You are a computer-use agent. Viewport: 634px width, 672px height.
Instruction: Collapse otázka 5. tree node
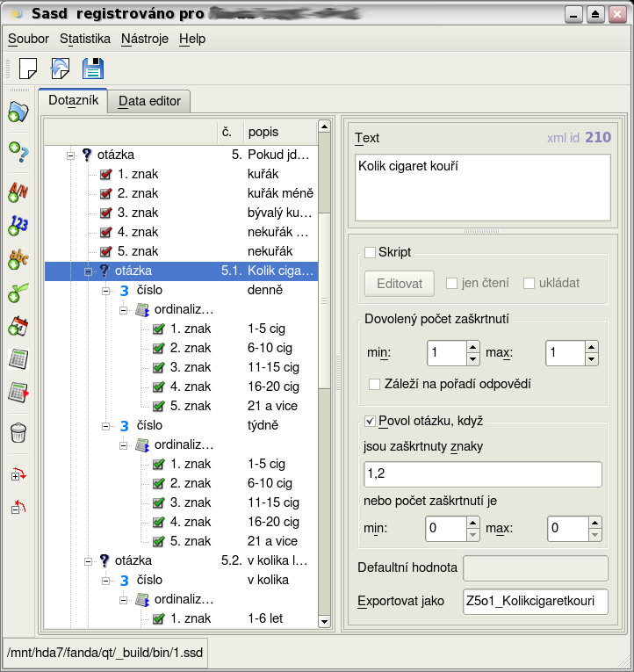tap(70, 155)
